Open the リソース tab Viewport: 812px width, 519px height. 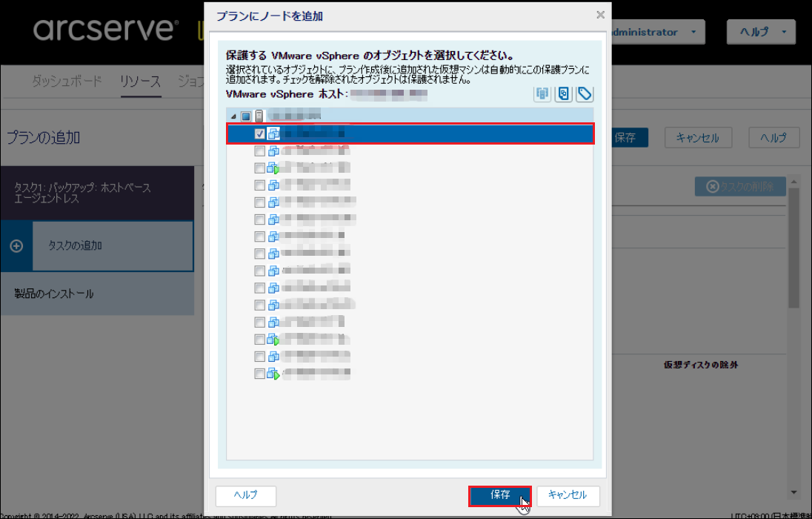tap(140, 82)
